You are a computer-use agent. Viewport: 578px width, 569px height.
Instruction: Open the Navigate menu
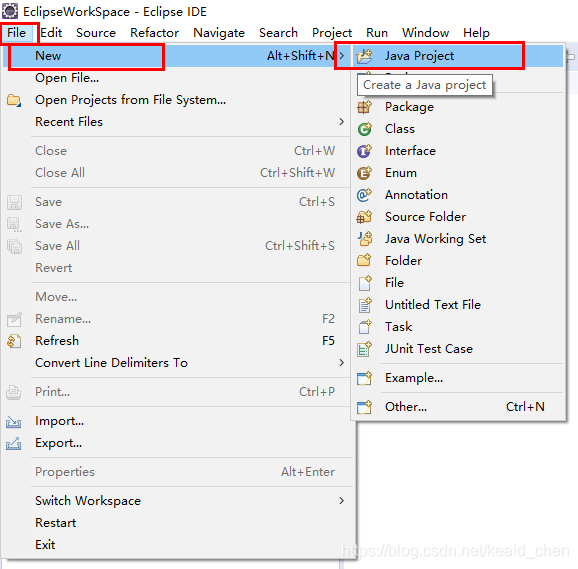click(x=219, y=33)
